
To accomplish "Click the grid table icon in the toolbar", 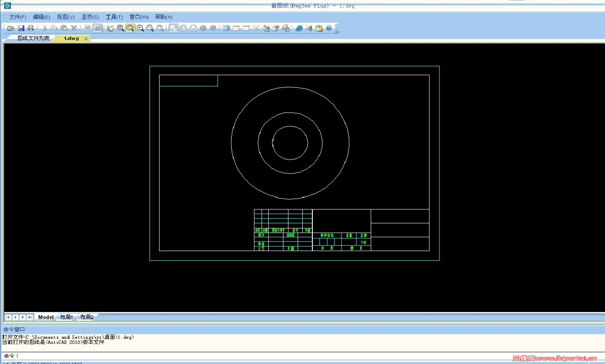I will [x=87, y=28].
